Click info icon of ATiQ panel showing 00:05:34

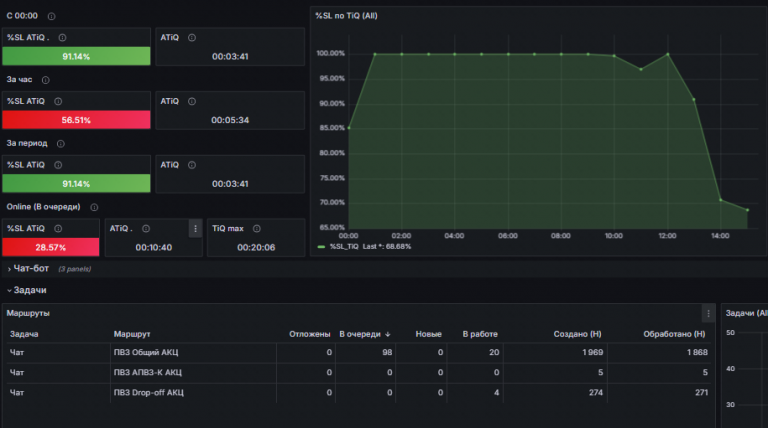click(x=192, y=101)
